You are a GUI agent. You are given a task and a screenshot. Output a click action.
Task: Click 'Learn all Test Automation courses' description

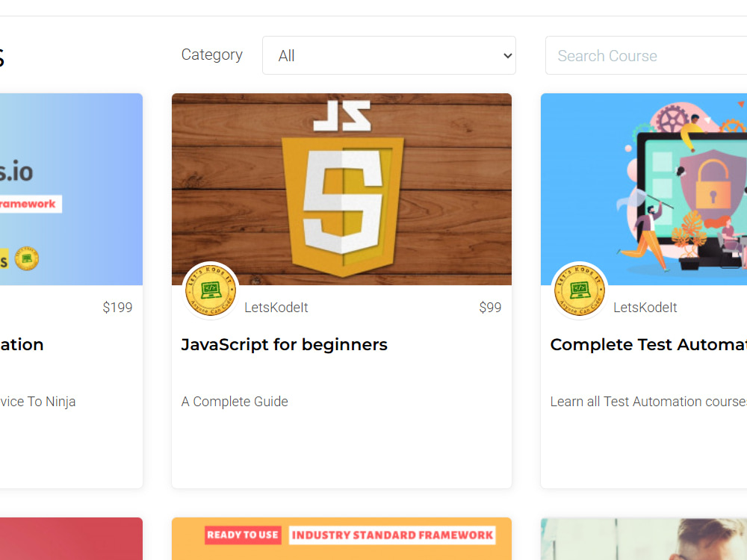click(648, 402)
